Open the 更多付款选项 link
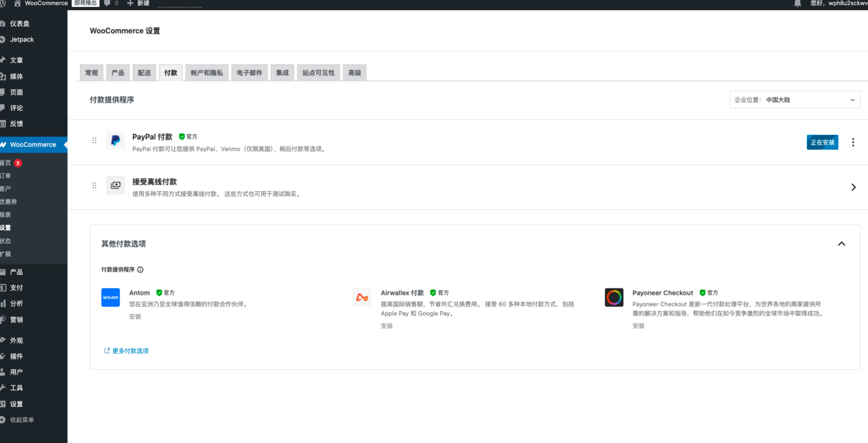 coord(130,351)
